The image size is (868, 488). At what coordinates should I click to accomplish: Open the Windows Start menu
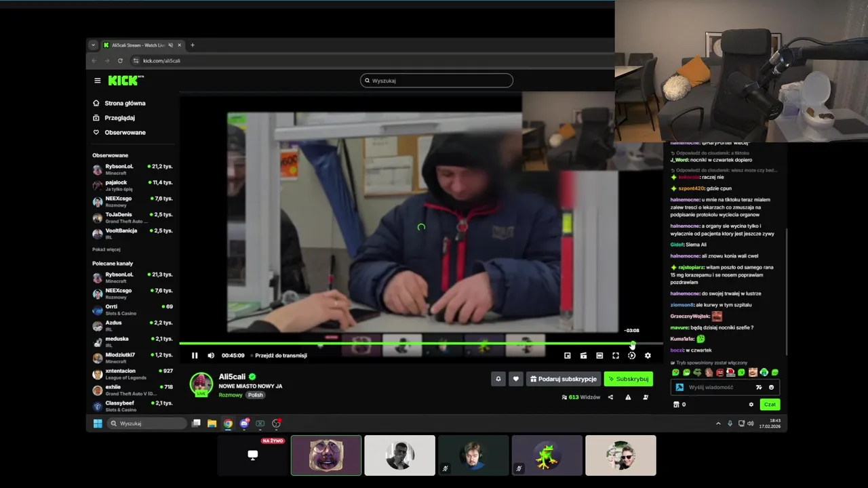pyautogui.click(x=97, y=424)
